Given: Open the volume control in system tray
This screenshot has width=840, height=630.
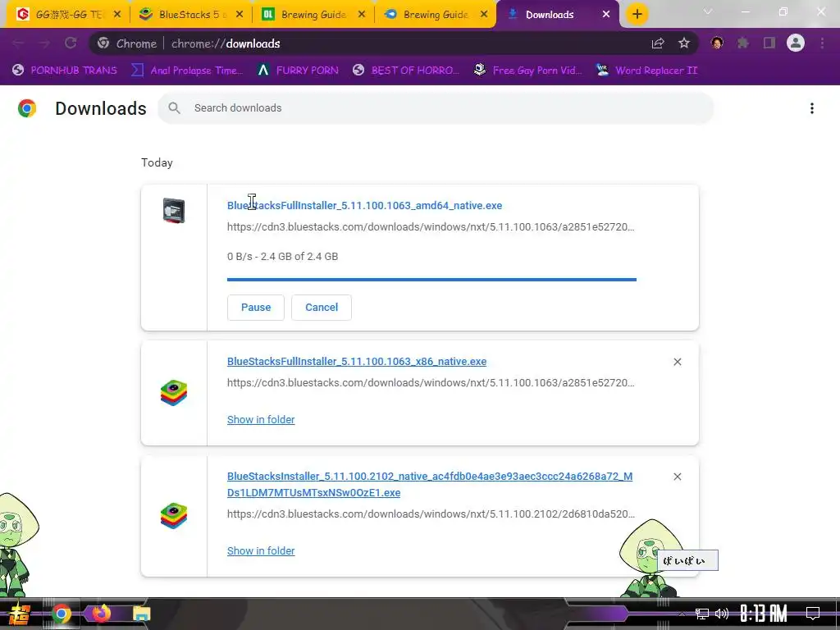Looking at the screenshot, I should click(x=722, y=614).
